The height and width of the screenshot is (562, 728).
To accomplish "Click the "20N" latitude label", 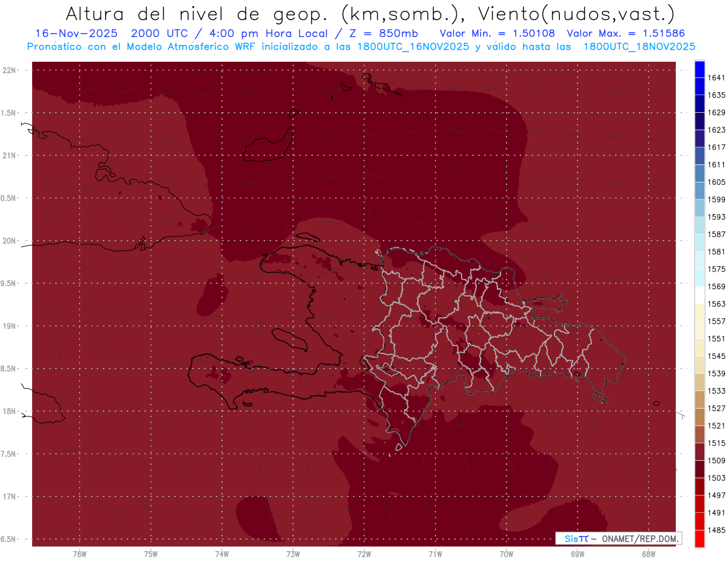I will (10, 241).
